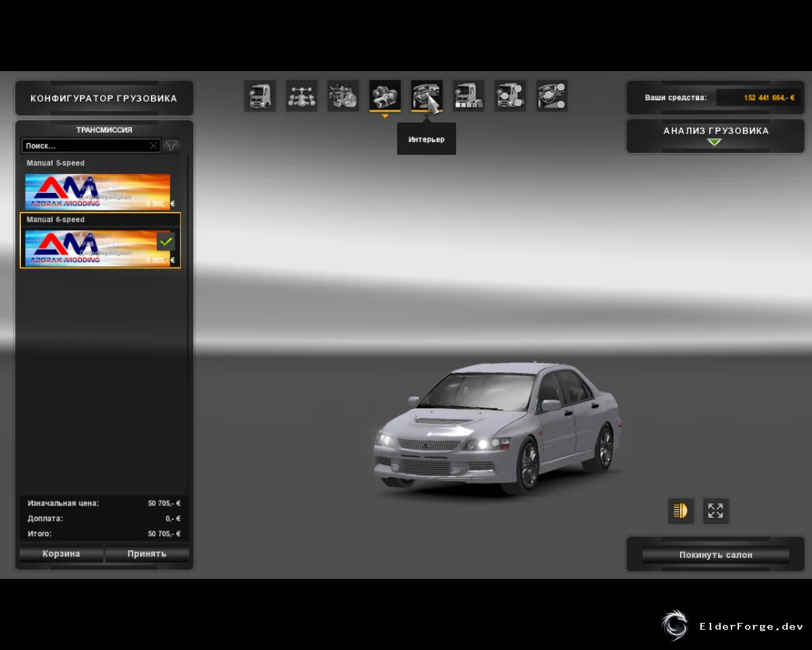Toggle the vehicle headlights button
This screenshot has width=812, height=650.
pos(681,511)
